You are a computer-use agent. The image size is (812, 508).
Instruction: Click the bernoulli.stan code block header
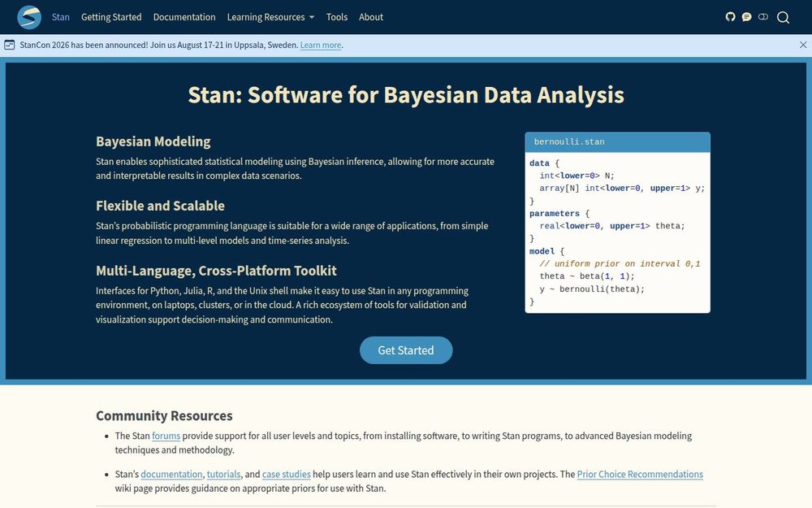pyautogui.click(x=617, y=142)
